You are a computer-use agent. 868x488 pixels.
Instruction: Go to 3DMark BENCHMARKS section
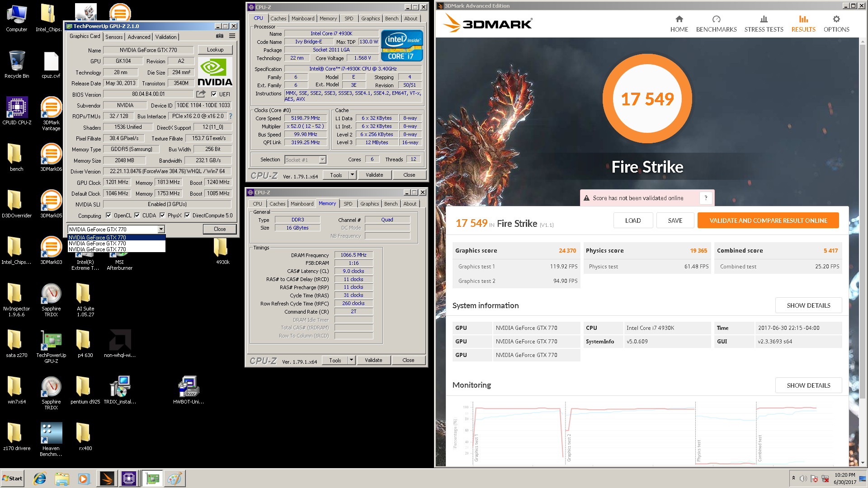(x=716, y=24)
